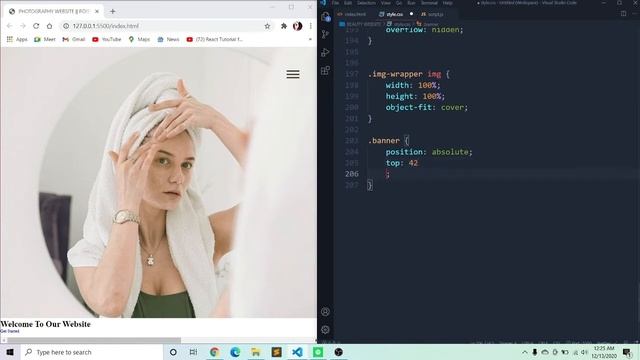Image resolution: width=640 pixels, height=360 pixels.
Task: Open Sublime Text from the taskbar
Action: [276, 352]
